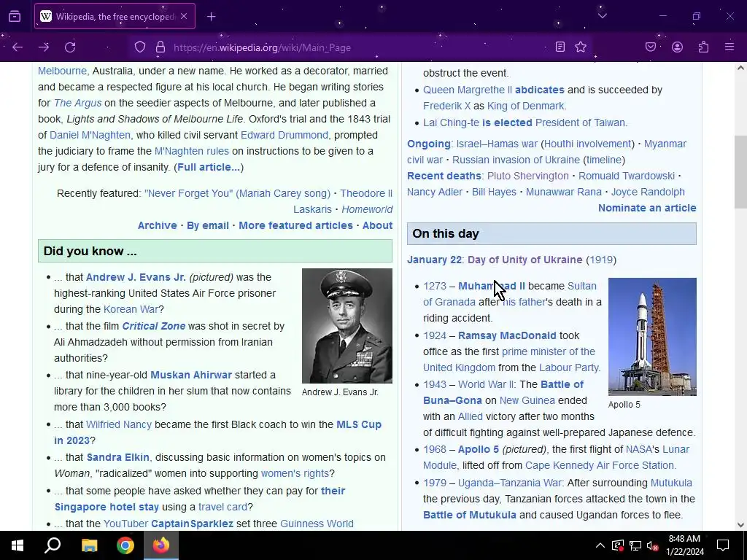This screenshot has height=560, width=747.
Task: Open muted volume tray icon
Action: (x=653, y=545)
